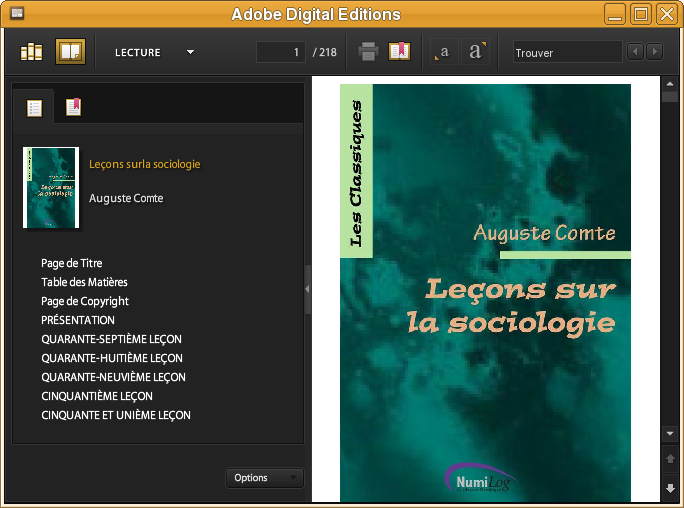Switch to Library view icon
The image size is (684, 508).
pos(32,52)
